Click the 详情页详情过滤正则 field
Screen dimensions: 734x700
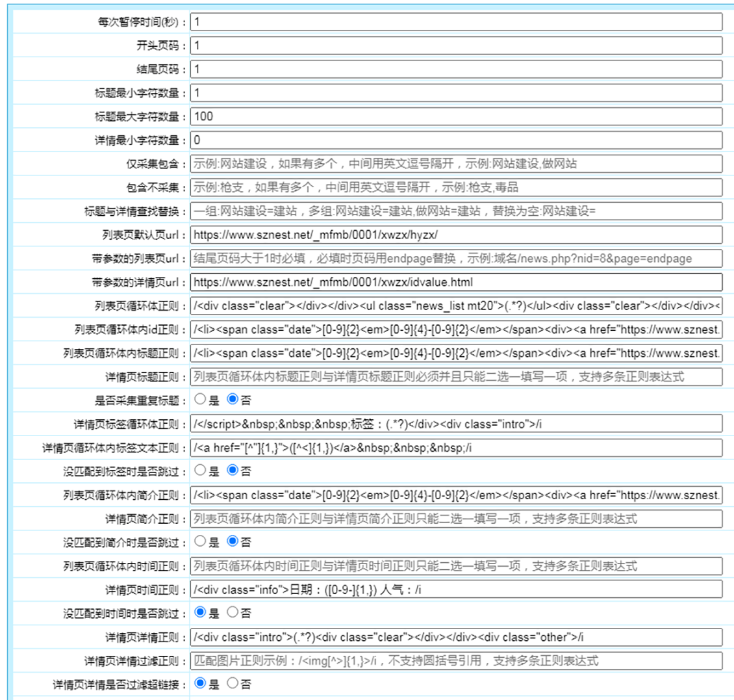(x=455, y=661)
